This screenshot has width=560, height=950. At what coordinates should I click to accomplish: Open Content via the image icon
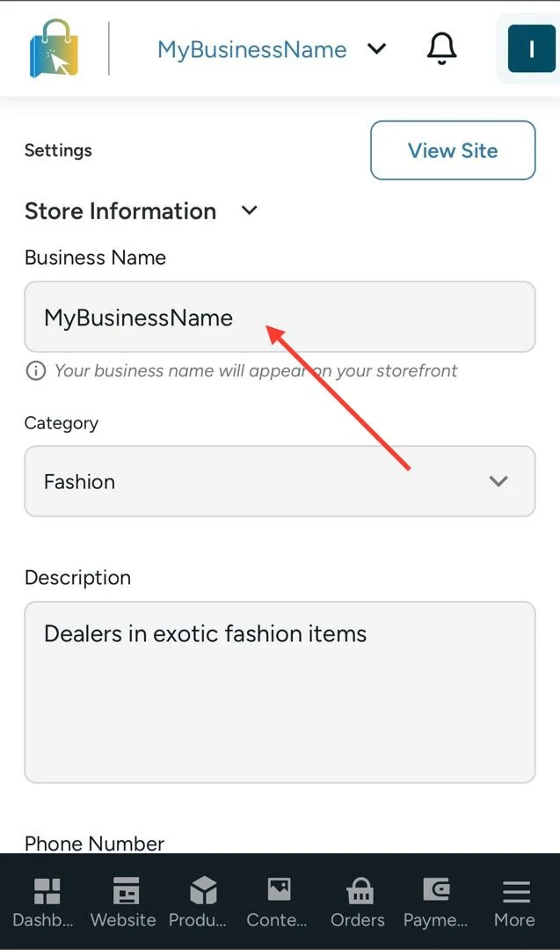pos(279,889)
